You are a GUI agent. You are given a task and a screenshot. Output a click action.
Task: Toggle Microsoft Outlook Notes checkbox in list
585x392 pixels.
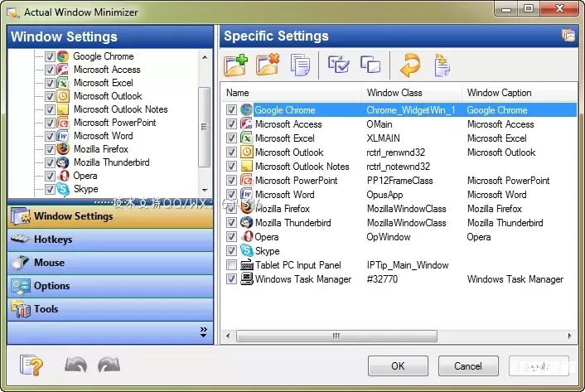(x=231, y=167)
